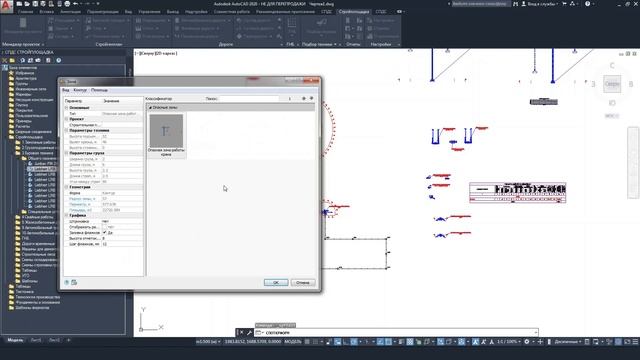Viewport: 640px width, 360px height.
Task: Open the Управление ribbon tab
Action: (149, 12)
